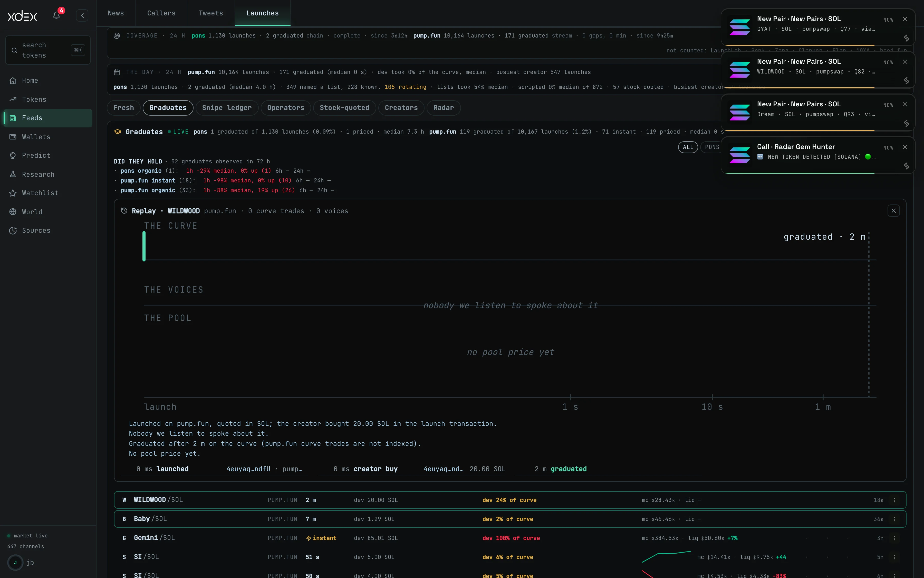Dismiss the Dream new pair notification
The image size is (924, 578).
pos(905,104)
